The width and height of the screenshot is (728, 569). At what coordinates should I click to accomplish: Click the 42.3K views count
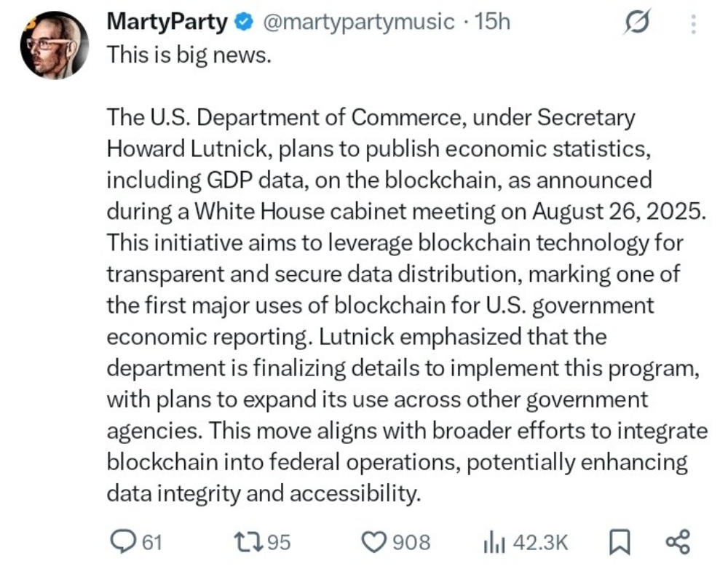[540, 542]
